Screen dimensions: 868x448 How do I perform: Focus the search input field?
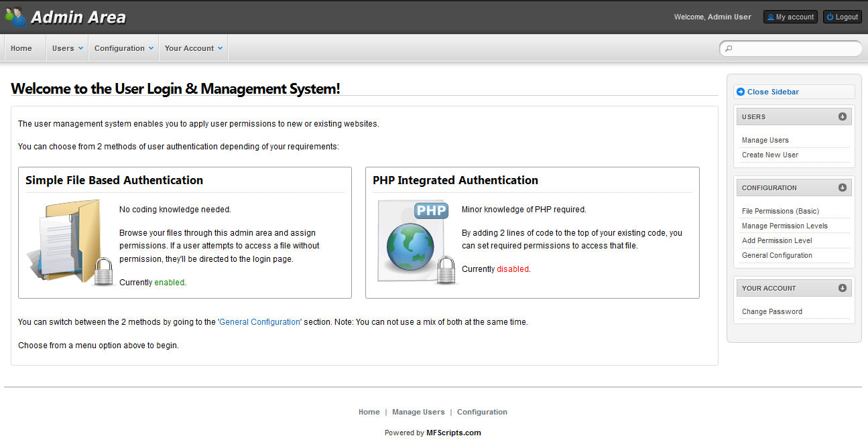791,48
